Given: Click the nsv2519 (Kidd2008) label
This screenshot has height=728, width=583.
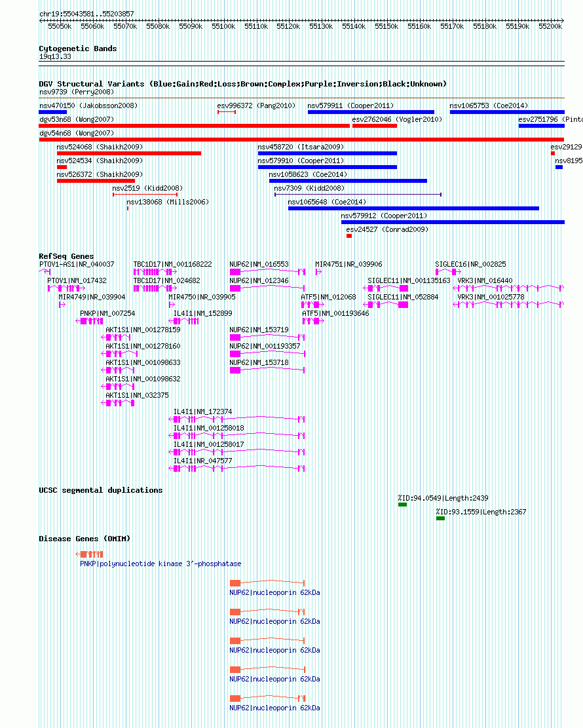Looking at the screenshot, I should [x=147, y=188].
